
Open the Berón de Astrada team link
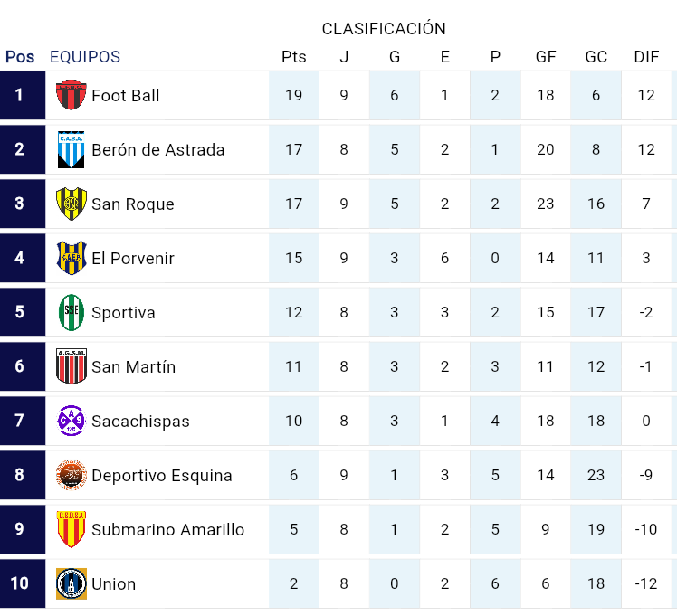[x=158, y=150]
